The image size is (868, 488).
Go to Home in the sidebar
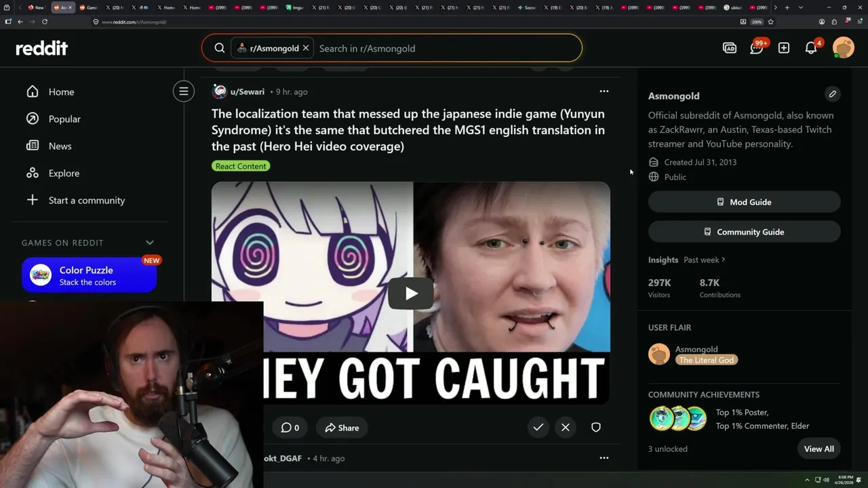61,91
